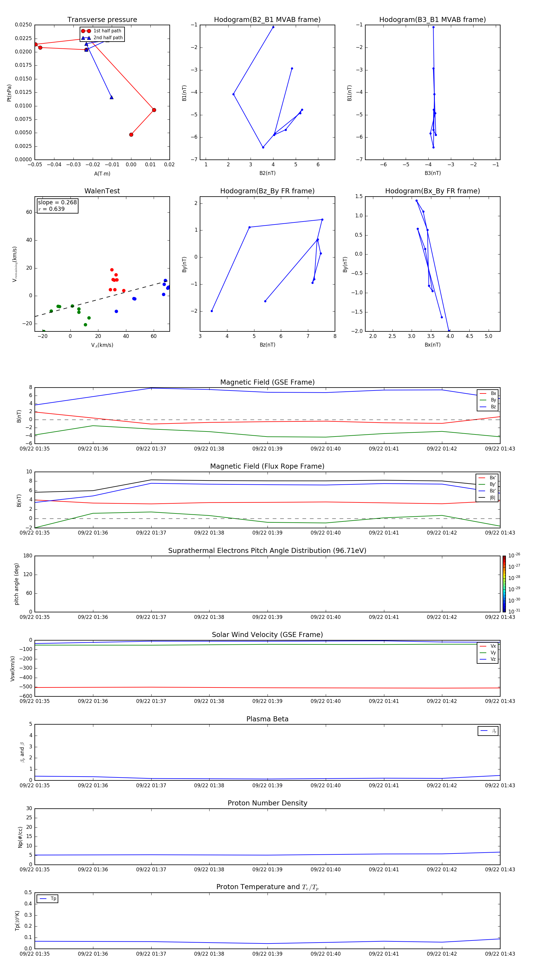Click the Vz legend entry in velocity panel

[x=488, y=659]
